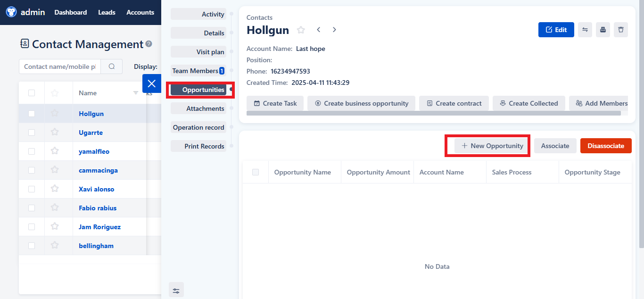644x299 pixels.
Task: Click the koala logo beside admin
Action: click(x=10, y=12)
